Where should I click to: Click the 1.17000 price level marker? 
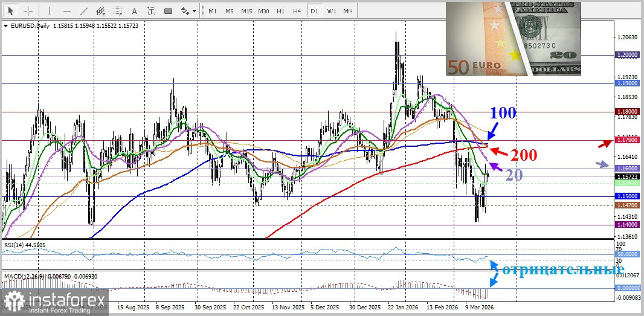point(627,140)
